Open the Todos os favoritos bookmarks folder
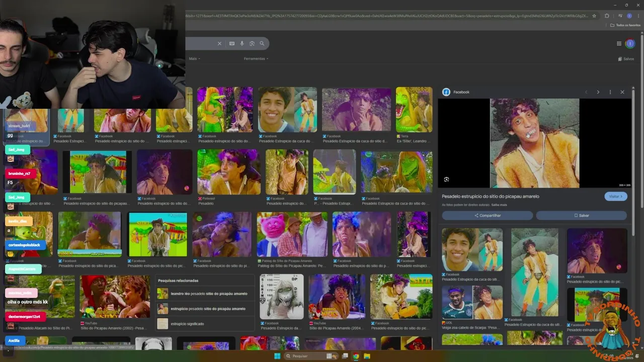This screenshot has height=362, width=644. coord(625,25)
